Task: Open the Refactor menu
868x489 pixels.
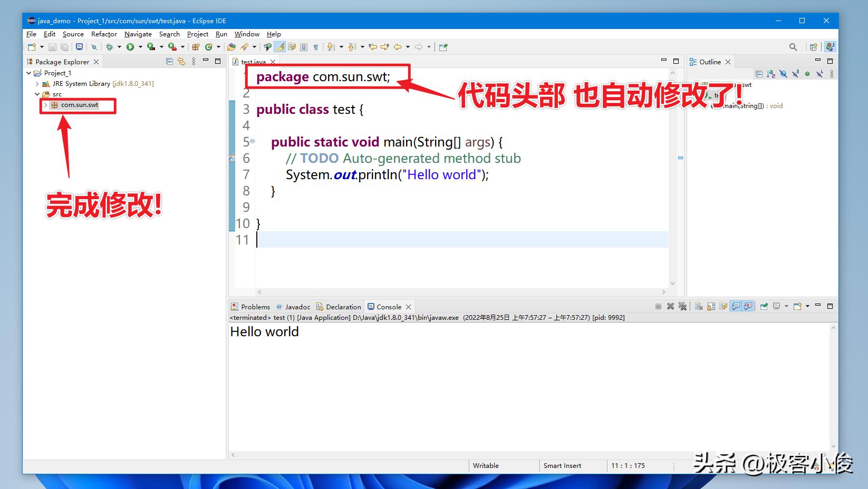Action: (103, 34)
